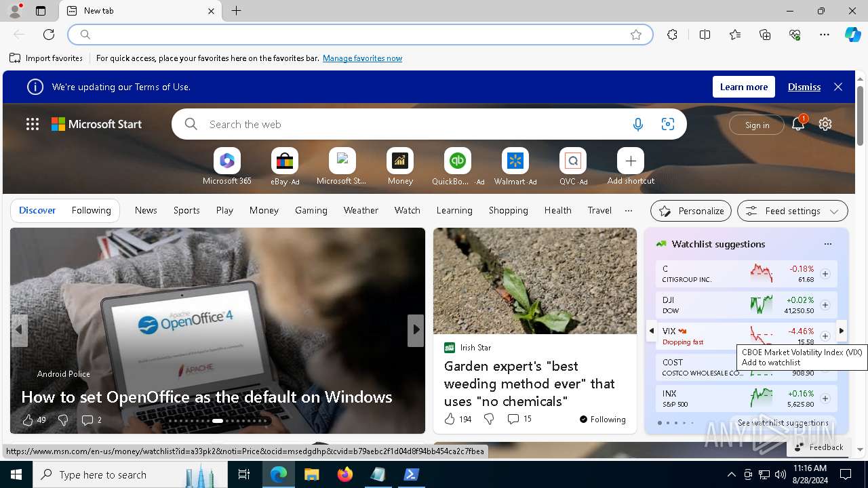
Task: Open the News category
Action: click(x=146, y=210)
